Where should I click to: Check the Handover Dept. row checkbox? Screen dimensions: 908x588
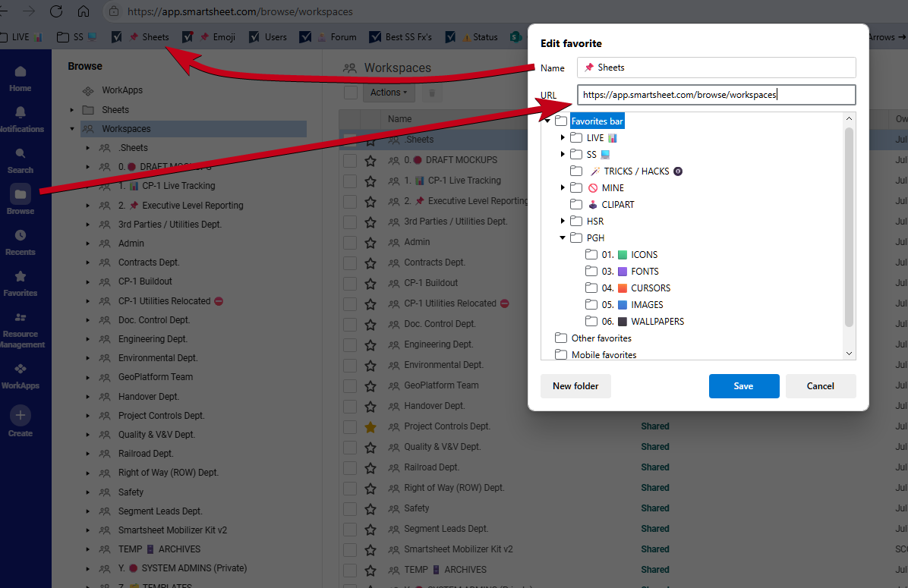pos(350,406)
